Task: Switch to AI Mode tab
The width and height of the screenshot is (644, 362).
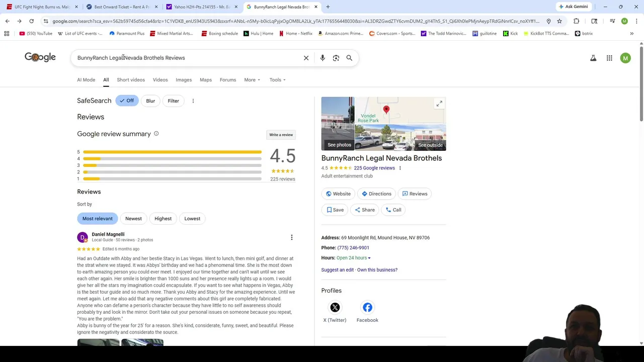Action: click(x=86, y=80)
